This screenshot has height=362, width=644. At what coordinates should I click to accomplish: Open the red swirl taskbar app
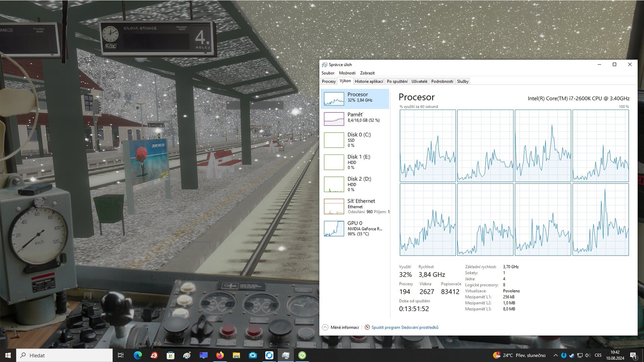click(x=154, y=355)
